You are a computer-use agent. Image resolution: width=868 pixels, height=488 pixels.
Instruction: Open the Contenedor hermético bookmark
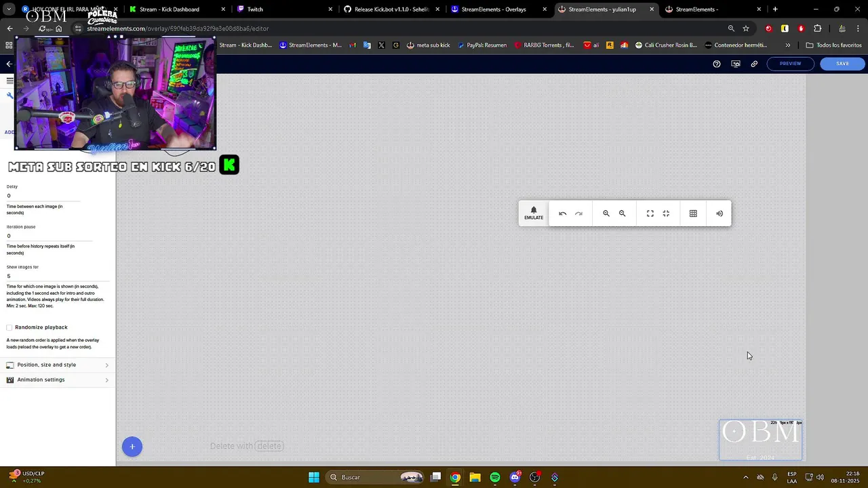pos(736,45)
